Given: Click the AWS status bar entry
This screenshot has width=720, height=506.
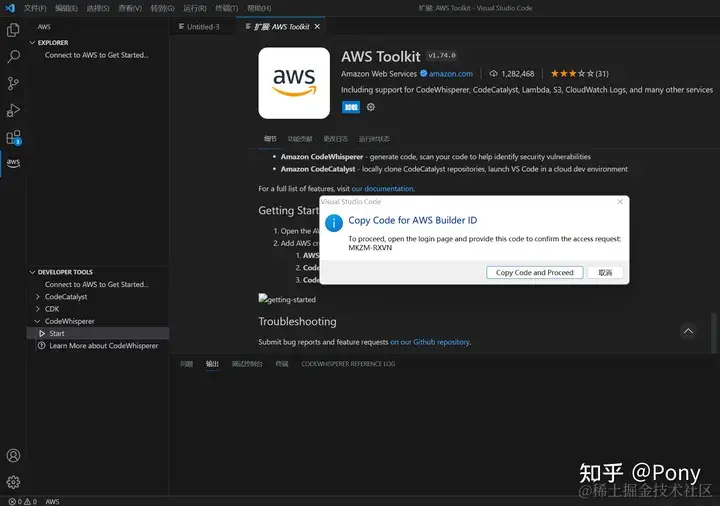Looking at the screenshot, I should tap(52, 501).
